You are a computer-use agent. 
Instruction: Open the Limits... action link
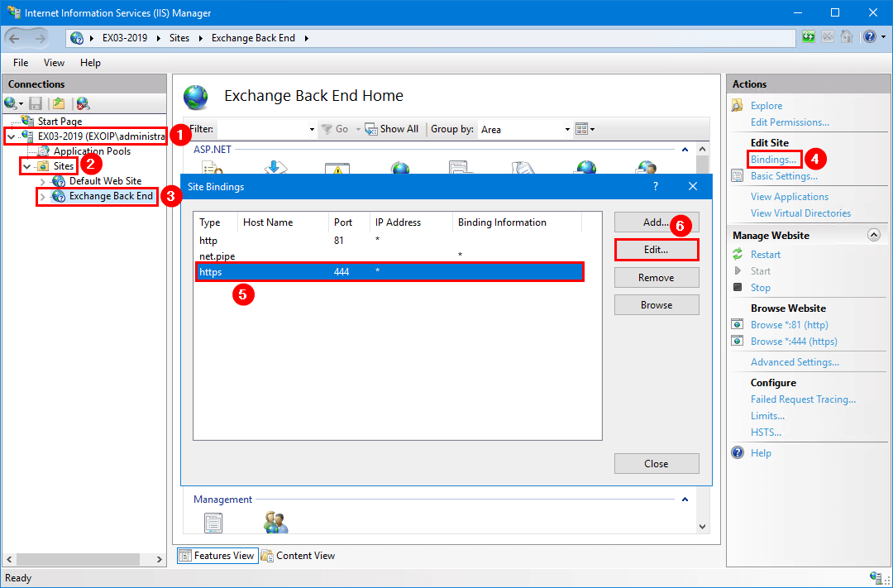click(767, 416)
